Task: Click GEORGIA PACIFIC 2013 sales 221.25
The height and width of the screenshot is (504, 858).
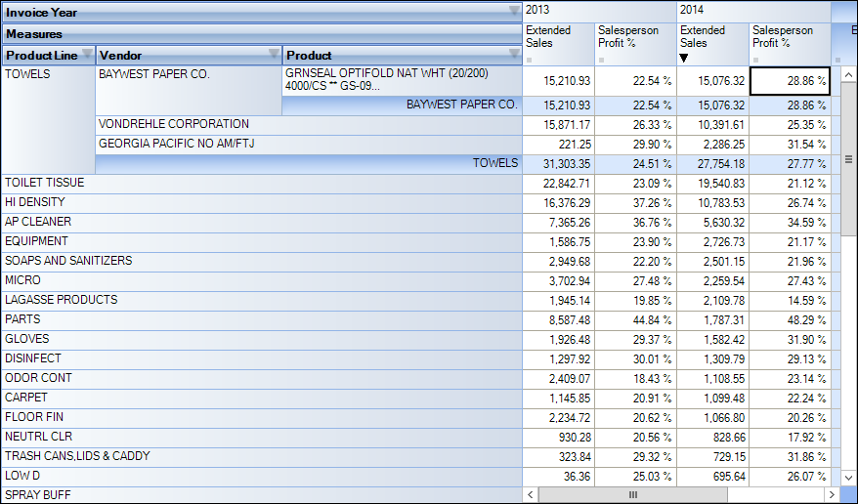Action: coord(559,145)
